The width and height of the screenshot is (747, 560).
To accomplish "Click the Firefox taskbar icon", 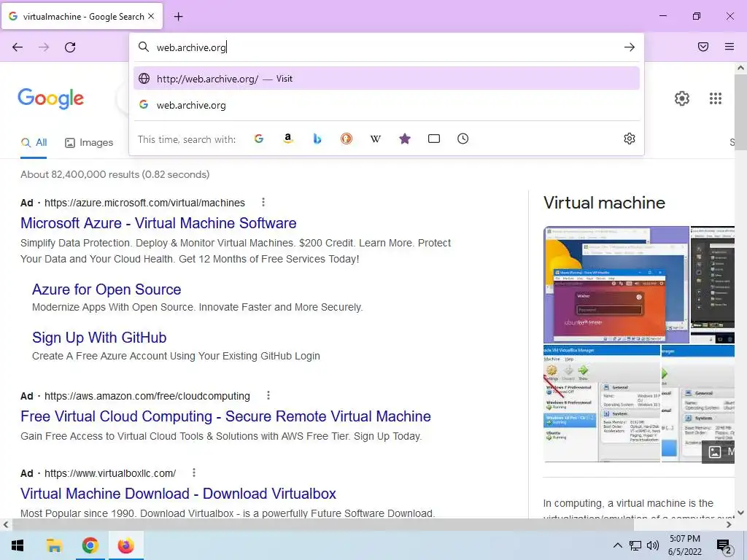I will click(125, 545).
